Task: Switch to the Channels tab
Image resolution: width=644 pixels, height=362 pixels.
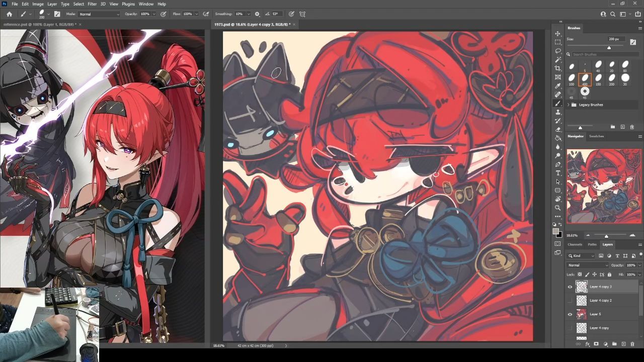Action: [575, 244]
